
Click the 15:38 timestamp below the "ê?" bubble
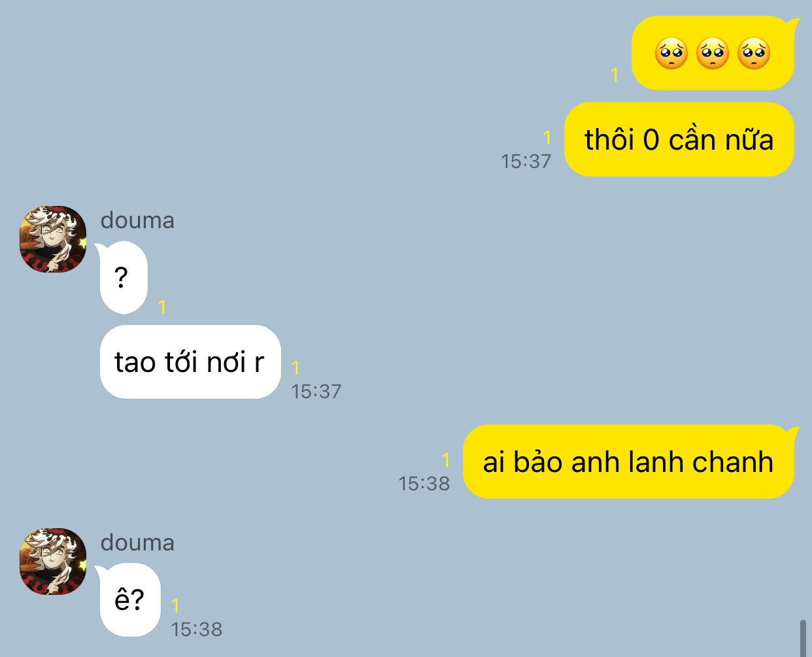tap(197, 629)
